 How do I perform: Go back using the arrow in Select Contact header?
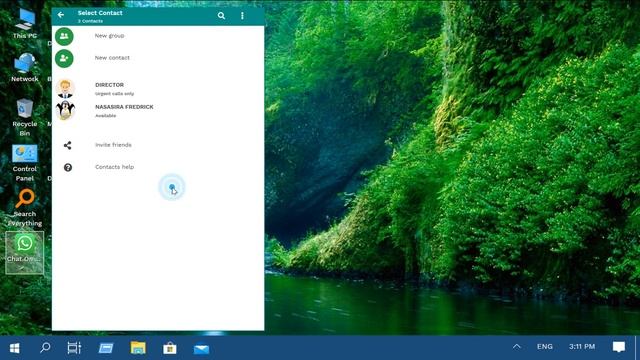(61, 15)
